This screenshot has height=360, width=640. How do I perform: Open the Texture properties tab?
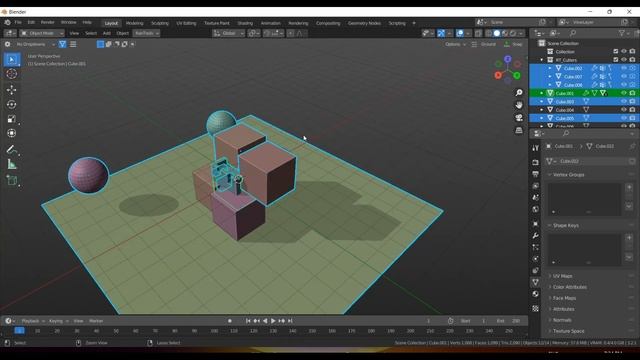[536, 309]
